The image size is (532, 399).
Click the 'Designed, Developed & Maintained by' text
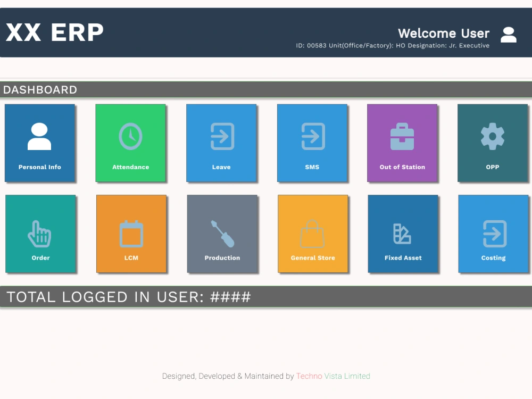pyautogui.click(x=228, y=376)
